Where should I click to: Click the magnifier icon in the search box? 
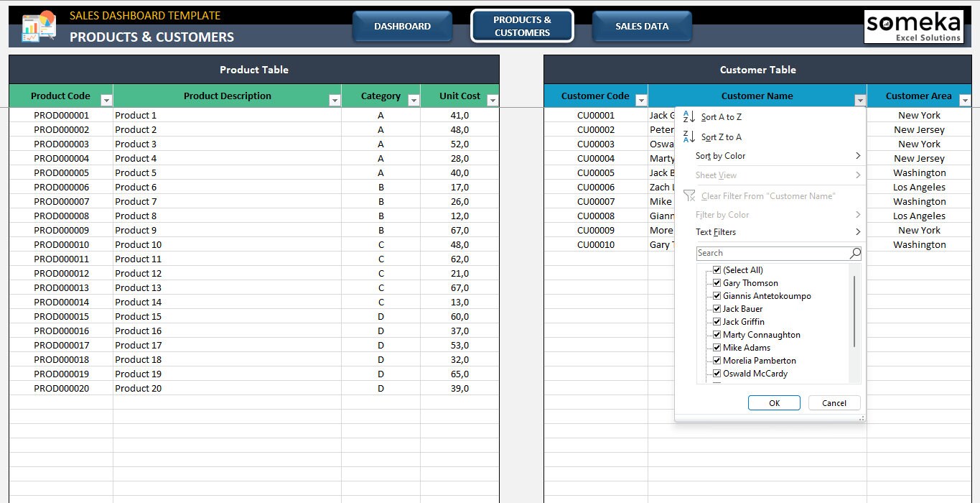[854, 253]
